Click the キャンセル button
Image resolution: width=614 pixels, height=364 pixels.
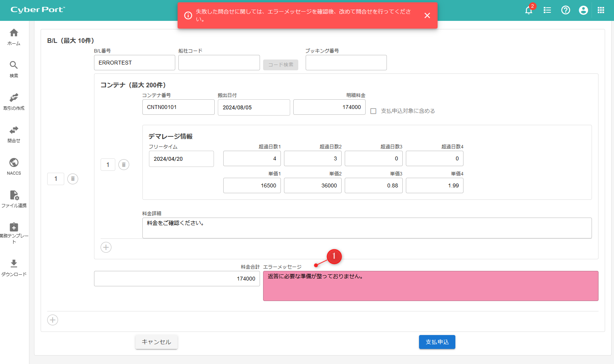click(x=156, y=342)
